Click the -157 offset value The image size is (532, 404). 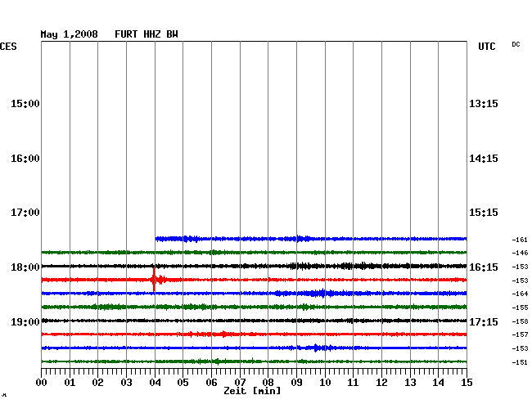tap(520, 334)
